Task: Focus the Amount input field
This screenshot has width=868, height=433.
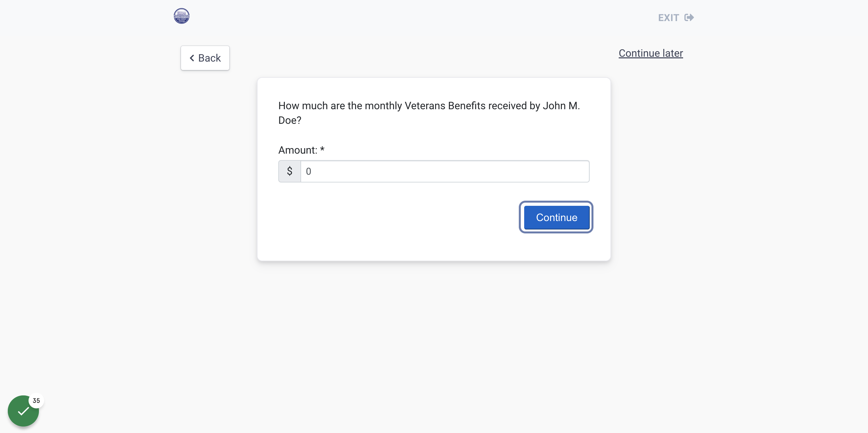Action: click(x=445, y=171)
